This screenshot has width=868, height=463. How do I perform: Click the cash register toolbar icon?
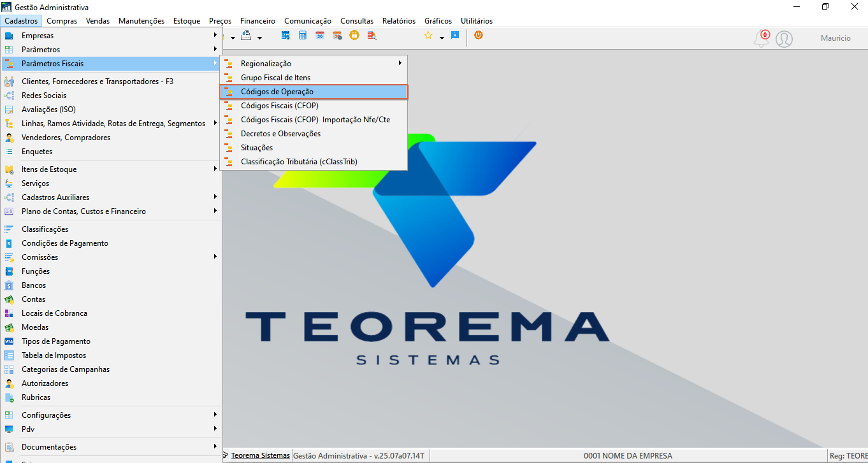[x=246, y=35]
